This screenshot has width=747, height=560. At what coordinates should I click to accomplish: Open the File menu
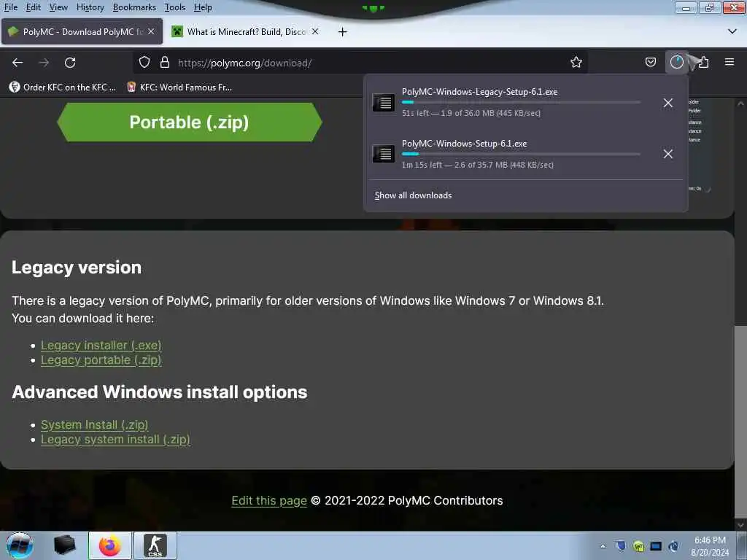[10, 7]
